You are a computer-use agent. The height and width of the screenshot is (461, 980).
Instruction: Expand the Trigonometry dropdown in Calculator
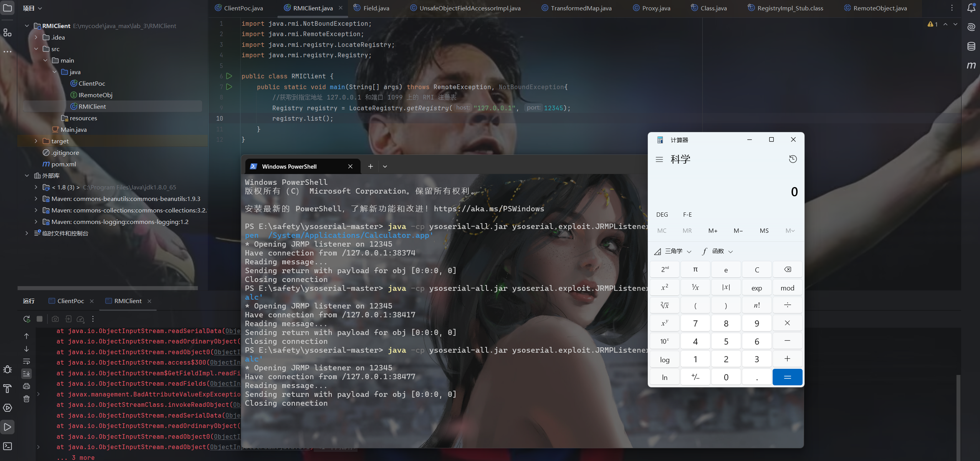[x=673, y=251]
